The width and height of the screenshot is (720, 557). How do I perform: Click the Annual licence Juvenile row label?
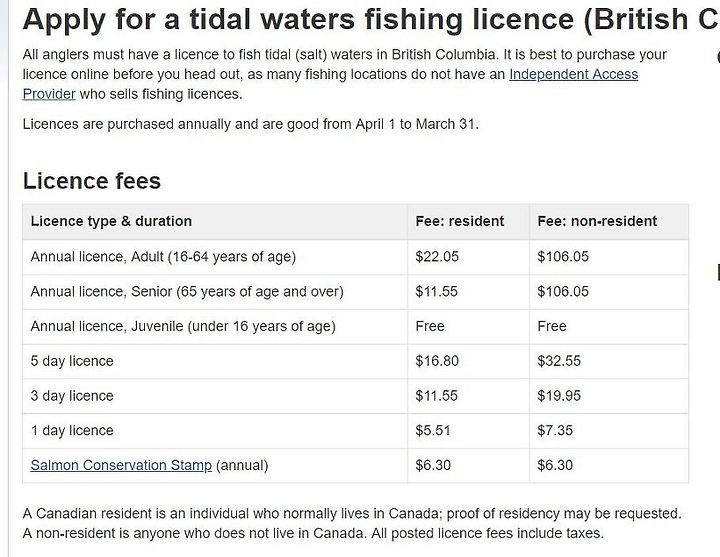click(x=183, y=326)
